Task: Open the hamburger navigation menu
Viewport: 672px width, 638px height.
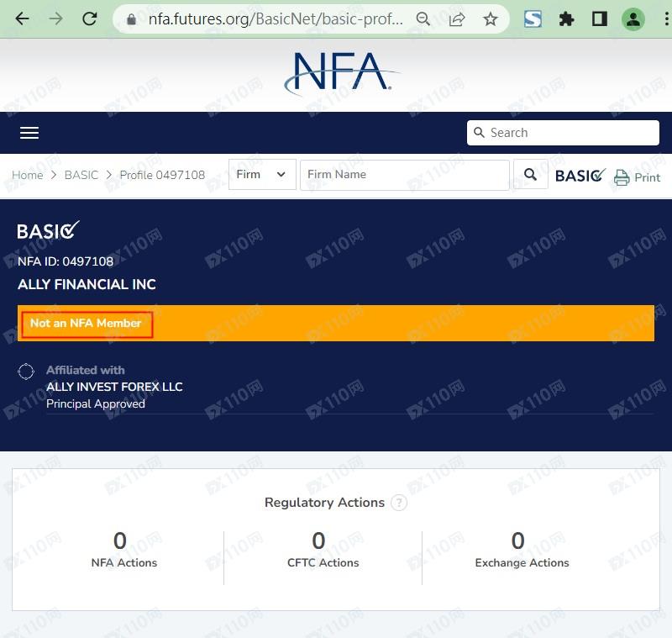Action: [x=29, y=133]
